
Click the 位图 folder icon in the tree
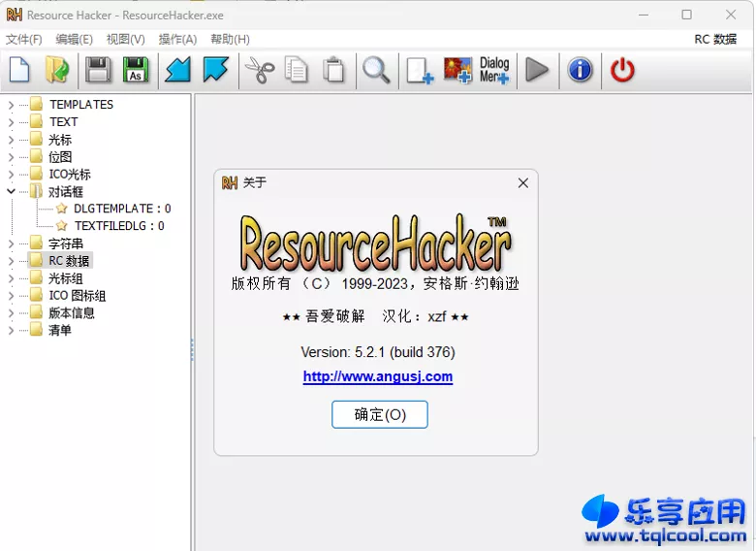[36, 156]
